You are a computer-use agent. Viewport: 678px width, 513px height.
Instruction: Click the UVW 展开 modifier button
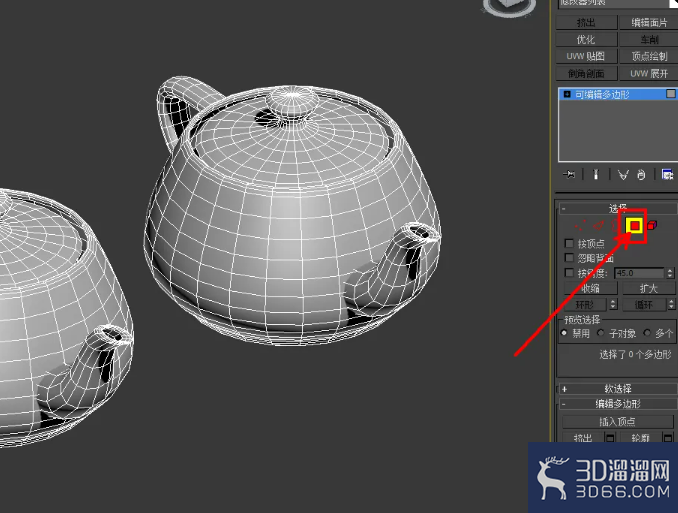coord(649,74)
